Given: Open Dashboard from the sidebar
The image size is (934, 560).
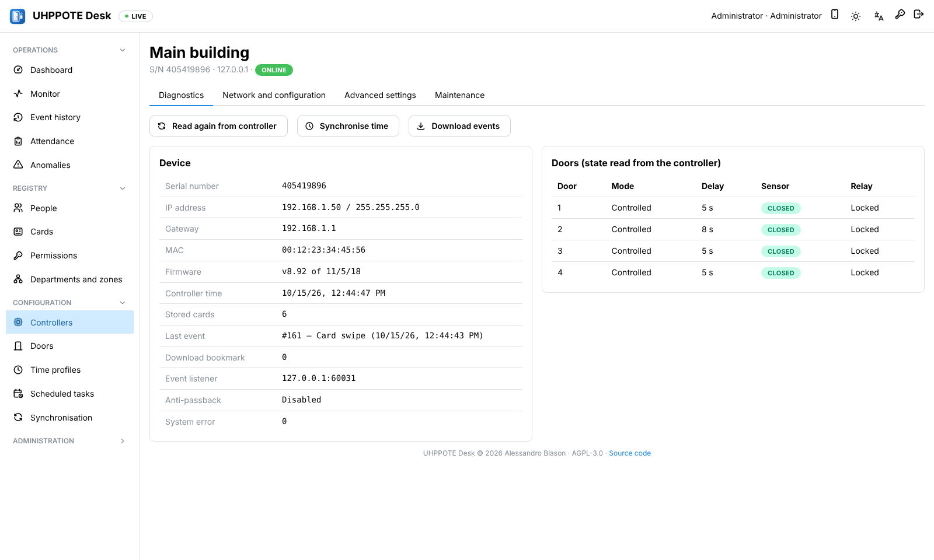Looking at the screenshot, I should 69,70.
